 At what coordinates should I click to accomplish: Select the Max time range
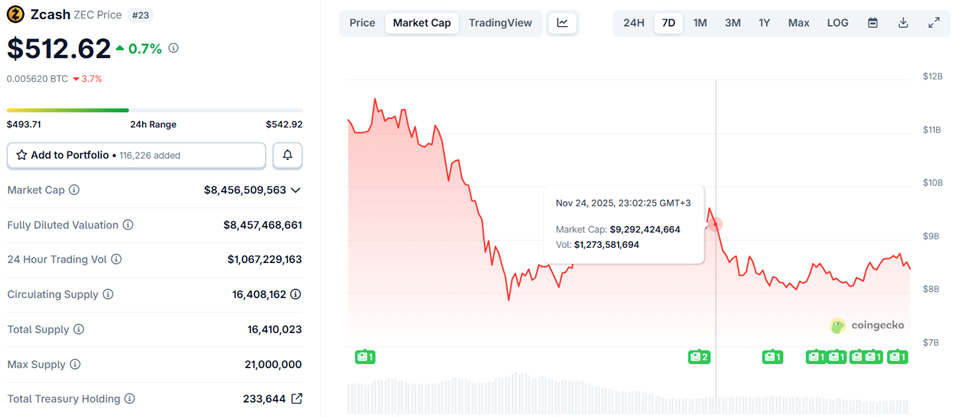(798, 23)
